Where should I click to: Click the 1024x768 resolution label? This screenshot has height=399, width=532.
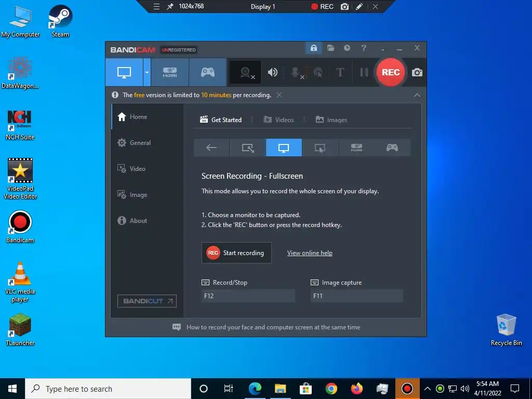tap(191, 6)
